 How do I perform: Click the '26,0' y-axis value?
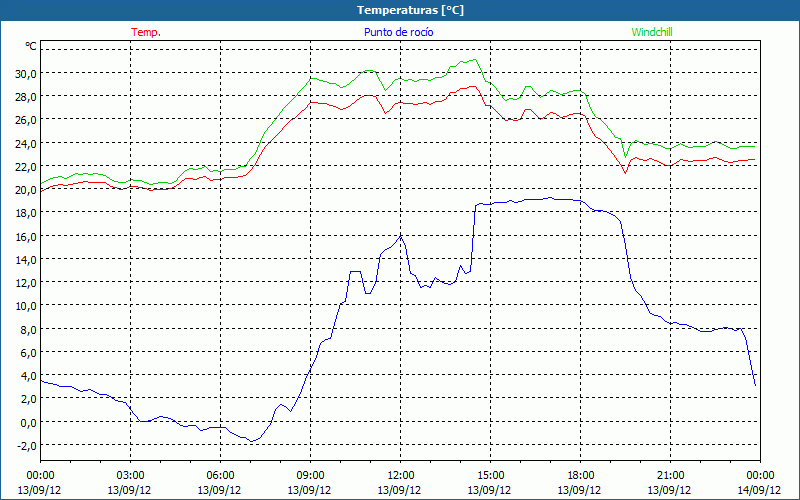[26, 120]
